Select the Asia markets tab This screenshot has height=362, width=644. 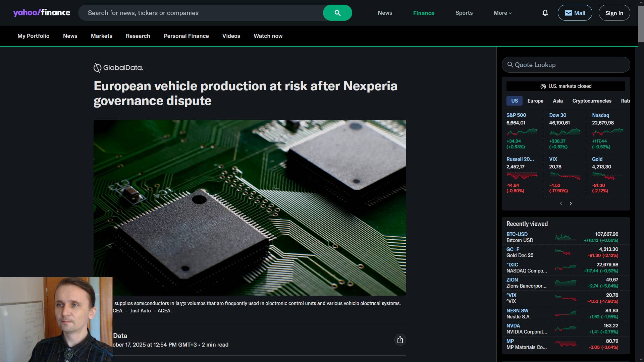557,101
